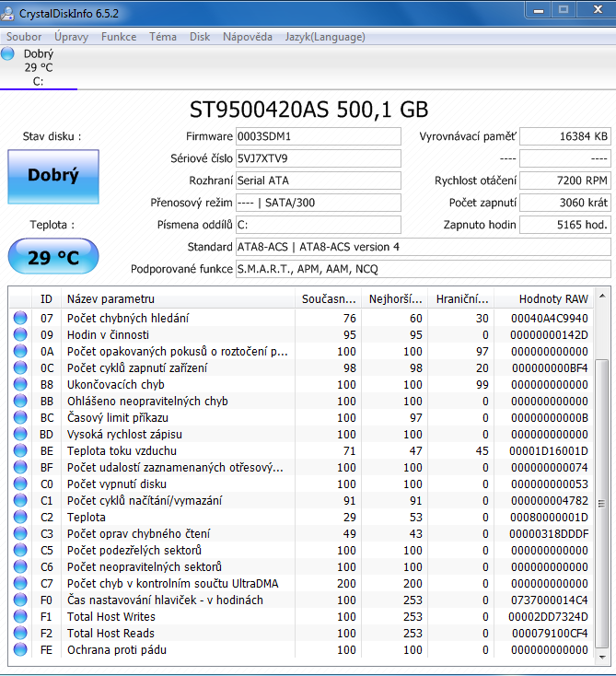Click the status orb for row BD

[20, 434]
